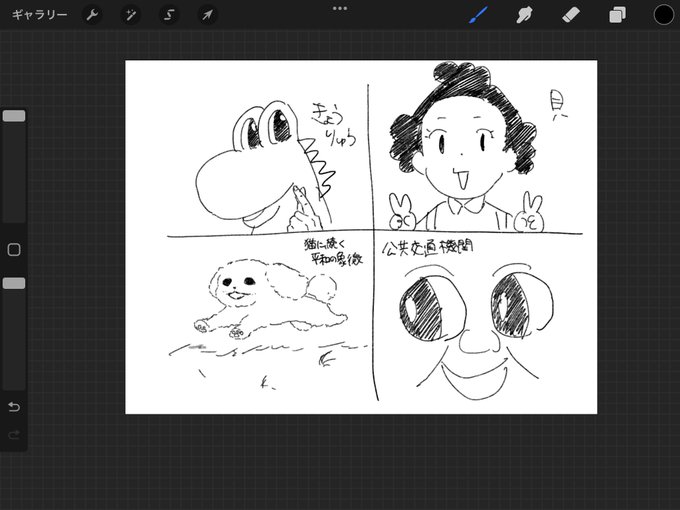Screen dimensions: 680x510
Task: Activate the Transform arrow tool
Action: 207,15
